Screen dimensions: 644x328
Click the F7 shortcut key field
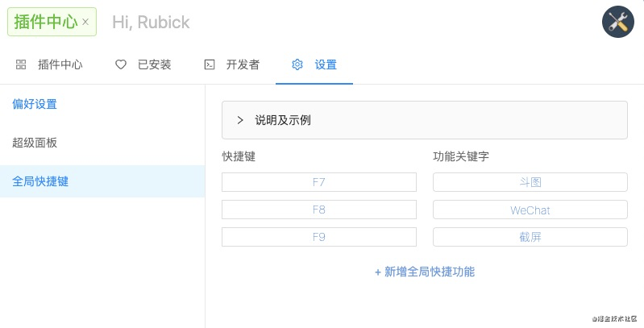318,182
